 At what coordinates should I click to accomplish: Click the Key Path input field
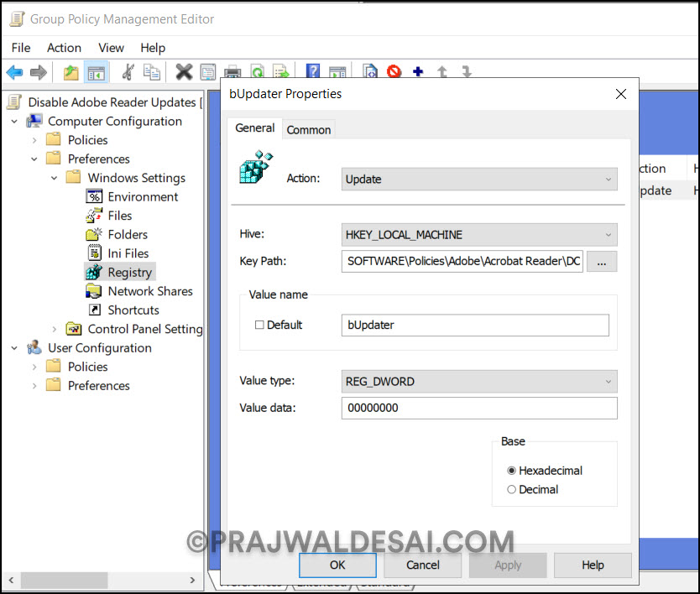[462, 261]
